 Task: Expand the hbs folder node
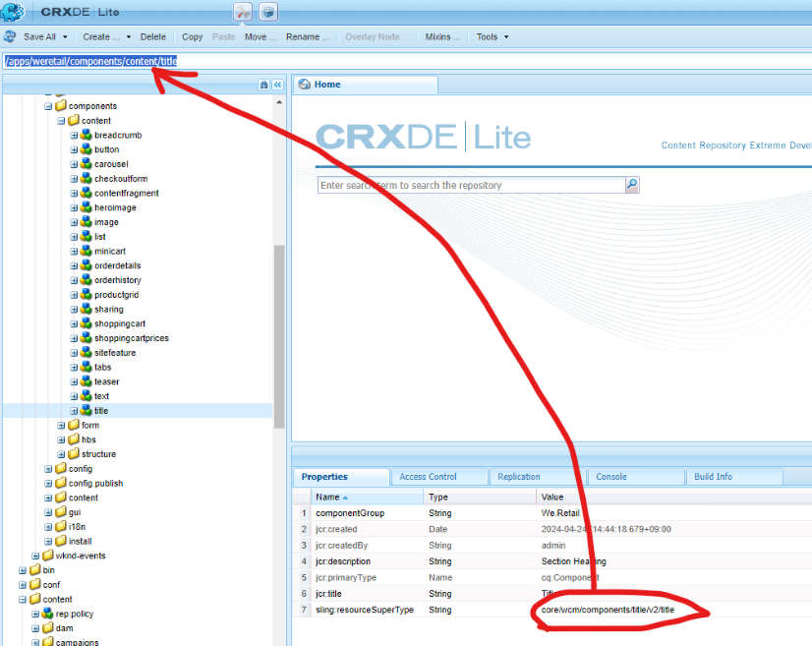(61, 440)
